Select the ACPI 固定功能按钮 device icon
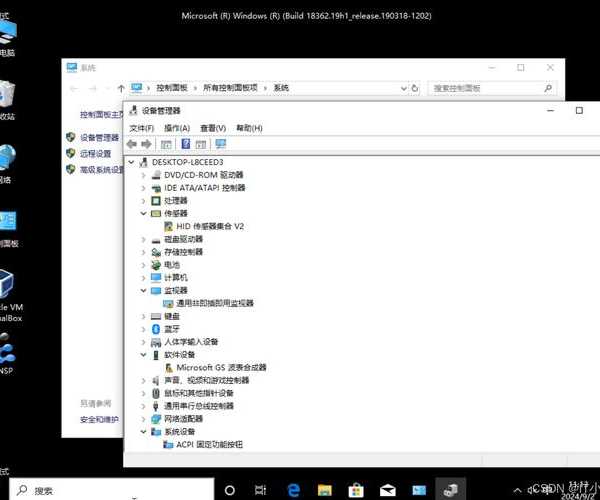This screenshot has height=500, width=600. click(168, 445)
